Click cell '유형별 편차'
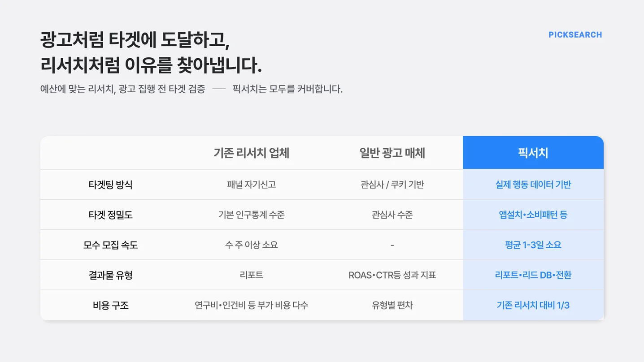This screenshot has height=362, width=644. tap(392, 306)
